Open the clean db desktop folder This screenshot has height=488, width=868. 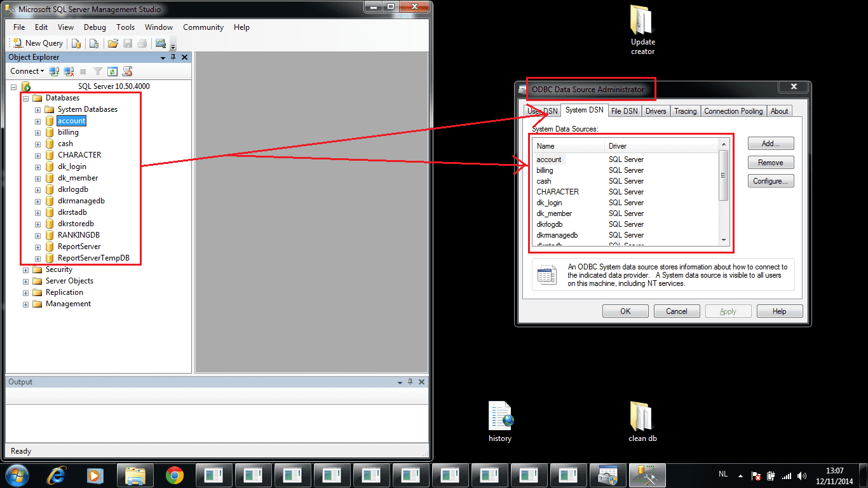click(x=642, y=422)
